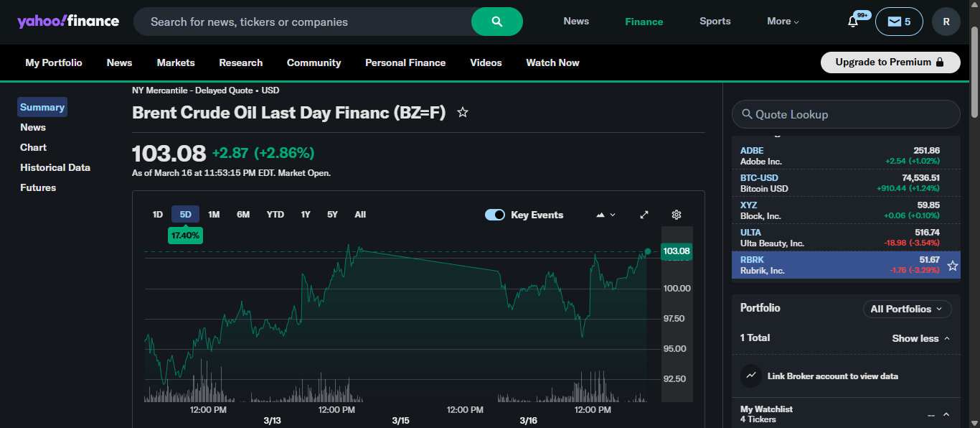Click the Yahoo Finance logo
This screenshot has height=428, width=980.
tap(68, 21)
